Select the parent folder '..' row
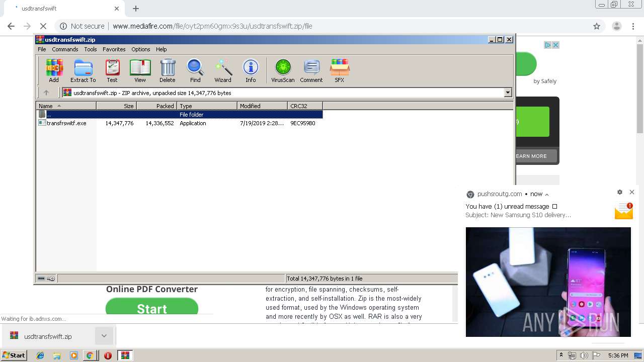 pos(180,115)
